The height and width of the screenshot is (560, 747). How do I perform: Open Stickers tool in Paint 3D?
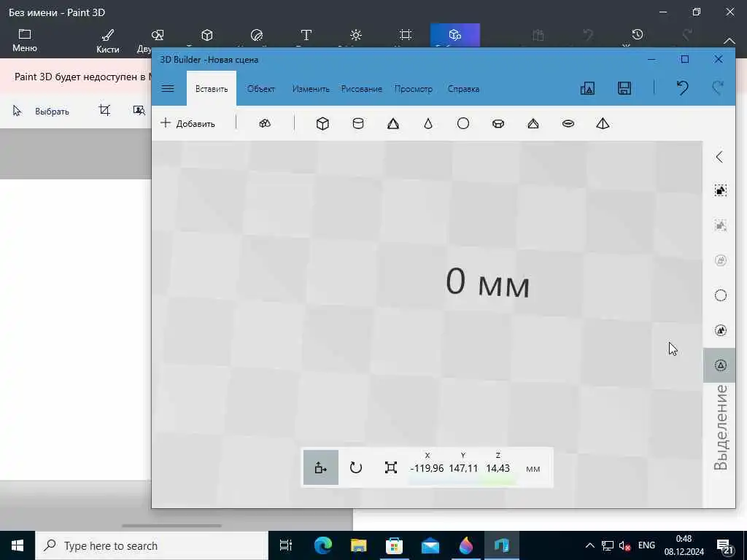tap(256, 35)
